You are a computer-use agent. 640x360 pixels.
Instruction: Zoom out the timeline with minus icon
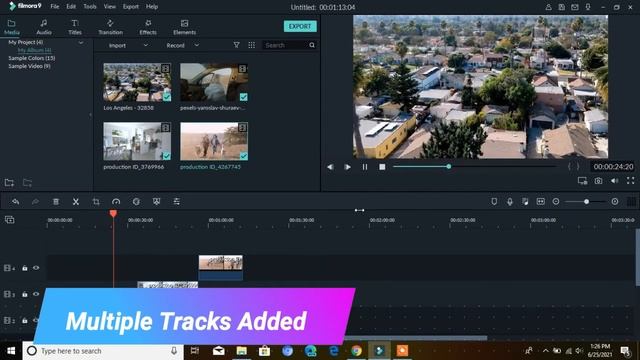coord(556,202)
